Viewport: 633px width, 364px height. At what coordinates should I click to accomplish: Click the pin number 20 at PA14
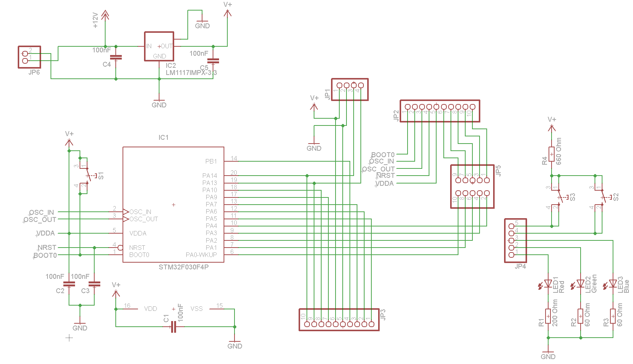point(234,173)
